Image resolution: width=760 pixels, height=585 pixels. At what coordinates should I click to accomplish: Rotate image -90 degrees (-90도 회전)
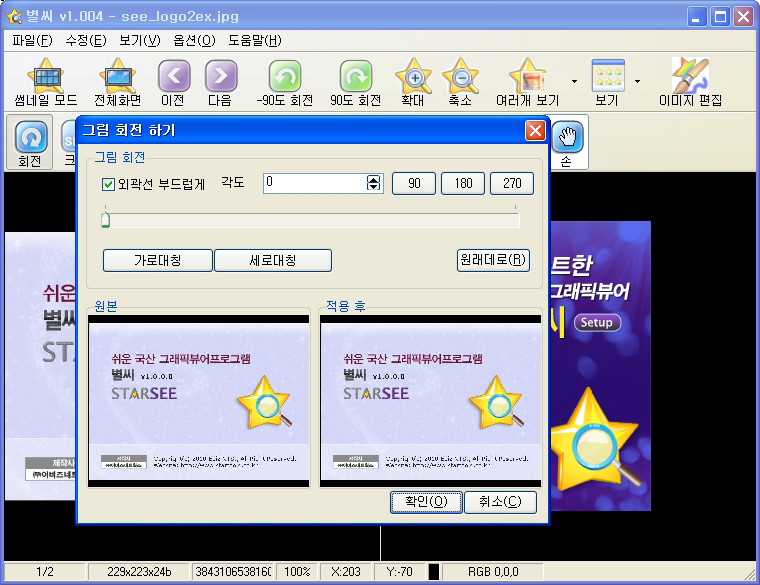[x=285, y=82]
